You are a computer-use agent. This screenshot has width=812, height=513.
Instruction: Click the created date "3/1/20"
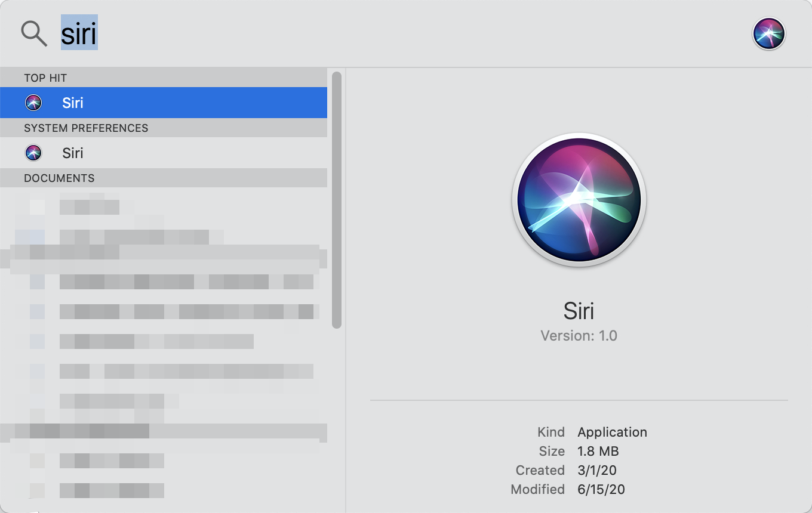click(597, 470)
